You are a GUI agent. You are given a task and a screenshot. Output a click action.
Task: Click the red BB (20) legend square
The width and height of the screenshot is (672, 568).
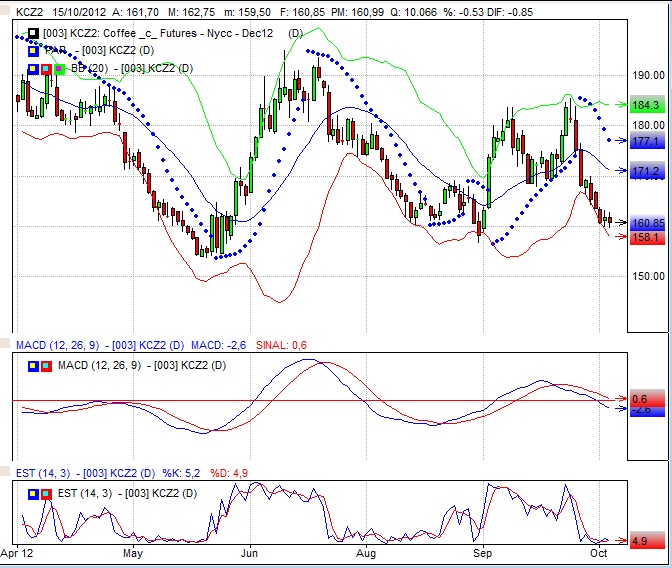click(46, 68)
